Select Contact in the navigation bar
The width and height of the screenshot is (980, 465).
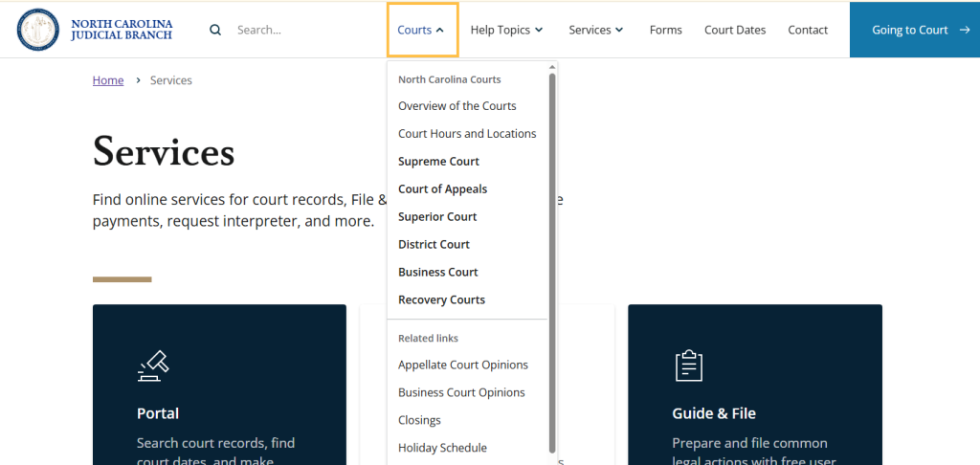(808, 30)
